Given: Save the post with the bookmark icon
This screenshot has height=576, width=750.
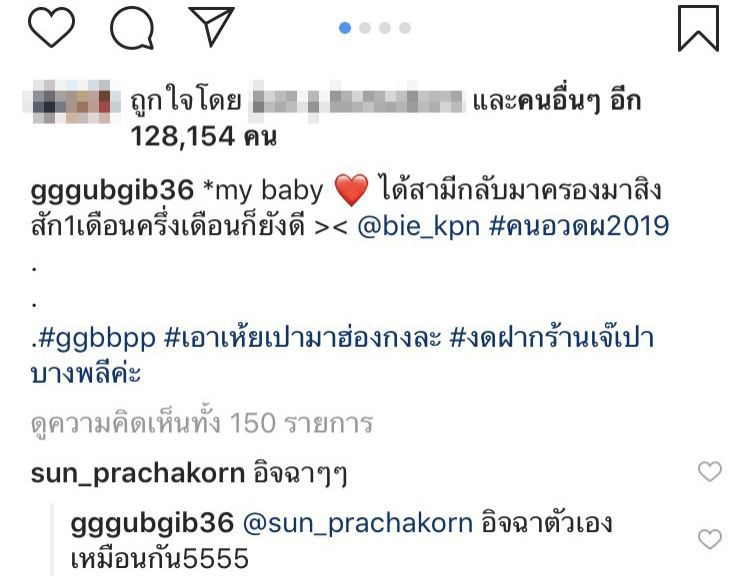Looking at the screenshot, I should point(698,28).
